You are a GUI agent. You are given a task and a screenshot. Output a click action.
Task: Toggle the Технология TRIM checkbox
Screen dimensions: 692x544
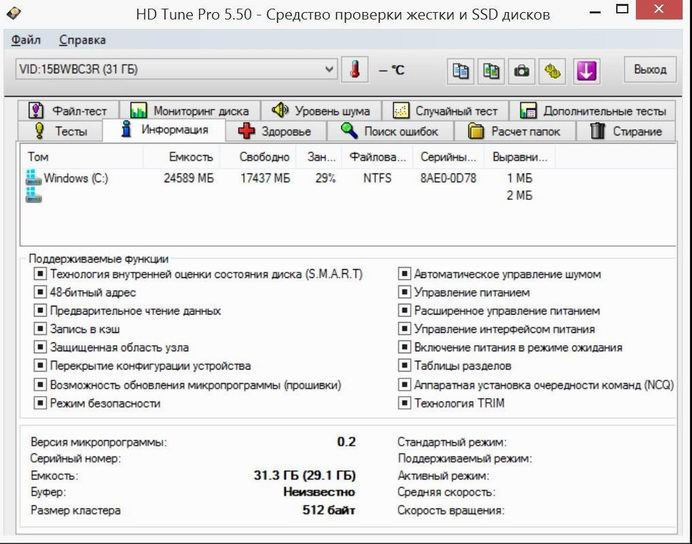coord(405,403)
